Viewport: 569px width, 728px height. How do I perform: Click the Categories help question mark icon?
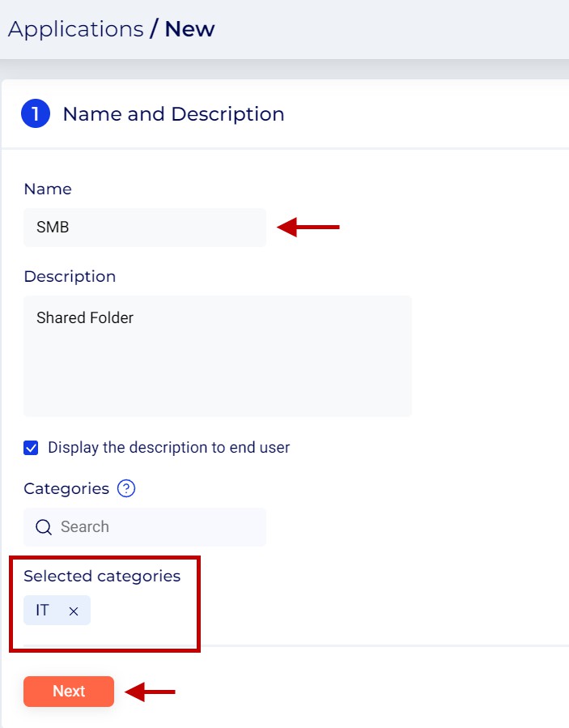tap(126, 489)
